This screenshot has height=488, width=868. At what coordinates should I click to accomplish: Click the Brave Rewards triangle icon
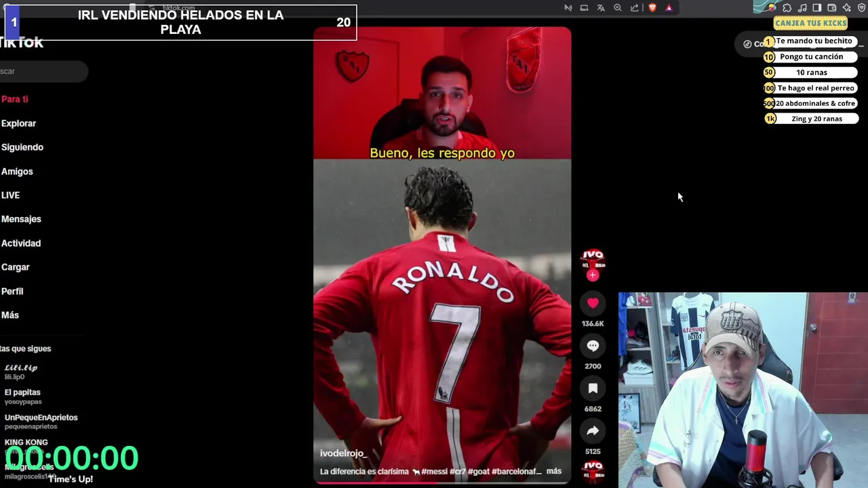pos(669,7)
